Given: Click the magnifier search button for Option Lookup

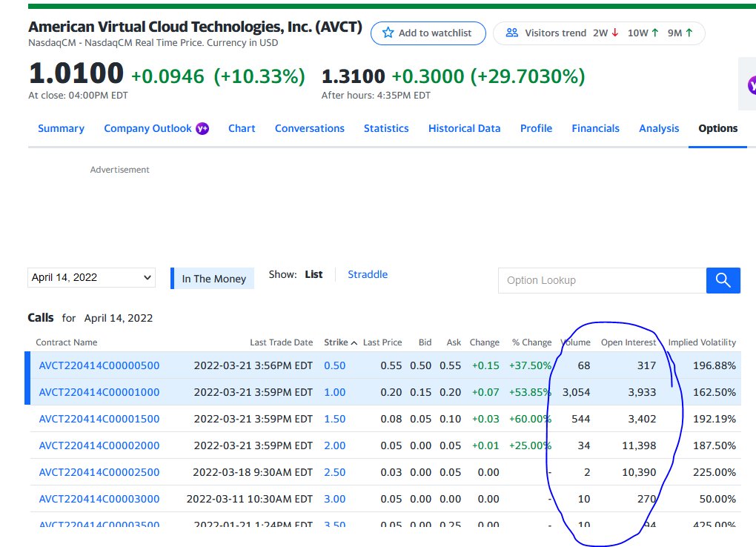Looking at the screenshot, I should pos(723,280).
